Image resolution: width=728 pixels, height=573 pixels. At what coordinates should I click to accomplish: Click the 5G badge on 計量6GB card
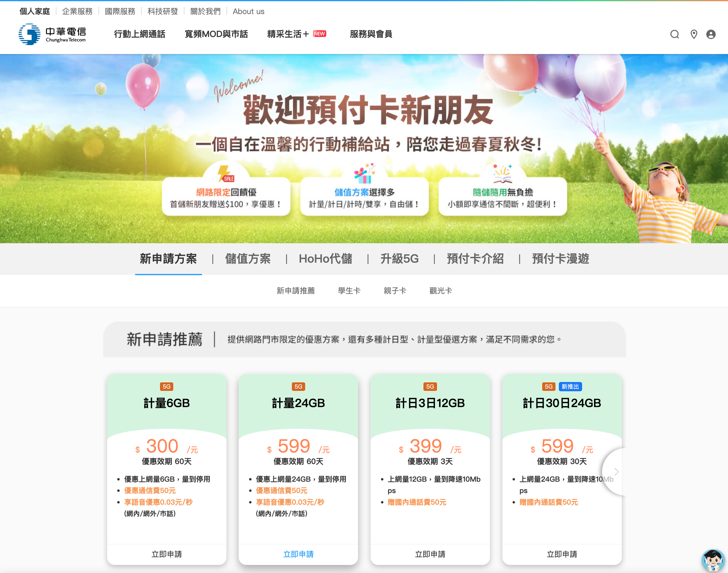[167, 386]
